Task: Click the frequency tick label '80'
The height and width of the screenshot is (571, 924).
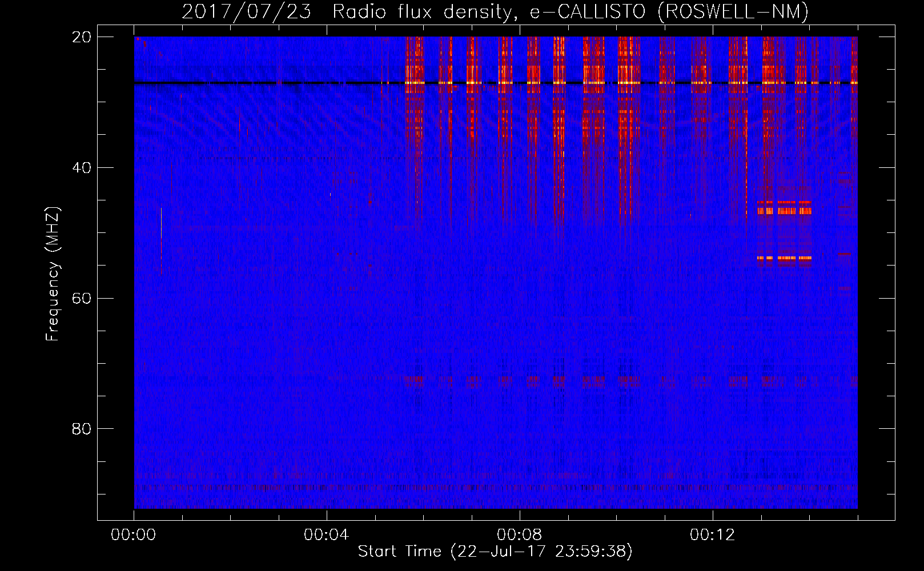Action: tap(82, 428)
